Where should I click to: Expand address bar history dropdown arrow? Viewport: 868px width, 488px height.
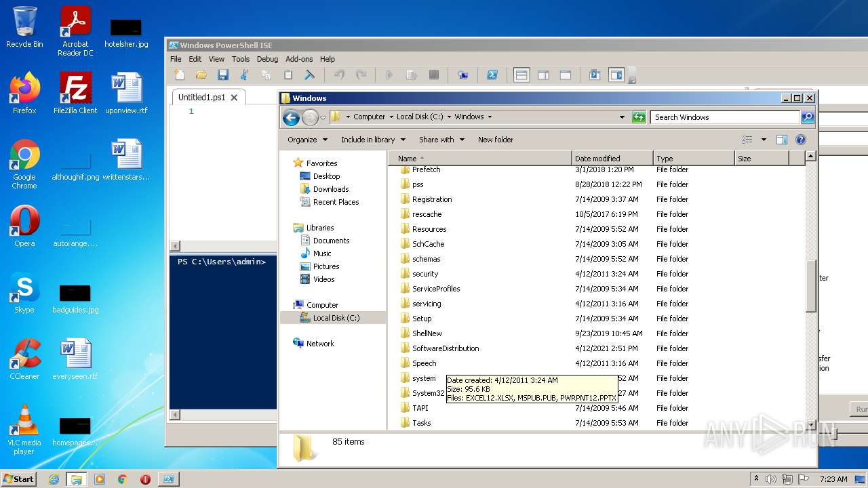(x=622, y=117)
